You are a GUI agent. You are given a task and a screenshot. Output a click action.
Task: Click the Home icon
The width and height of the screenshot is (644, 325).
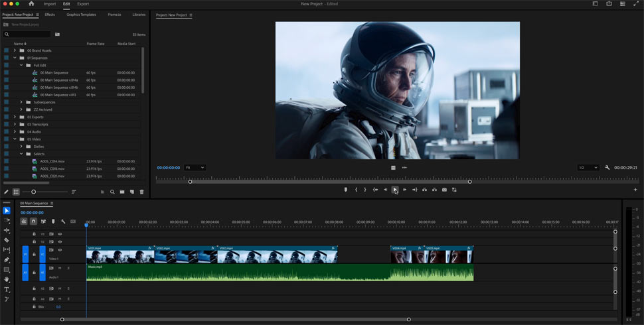[x=31, y=4]
